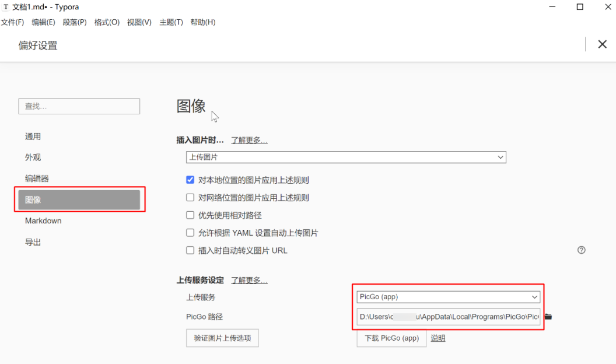This screenshot has height=364, width=616.
Task: Click the Typora app icon in title bar
Action: 6,7
